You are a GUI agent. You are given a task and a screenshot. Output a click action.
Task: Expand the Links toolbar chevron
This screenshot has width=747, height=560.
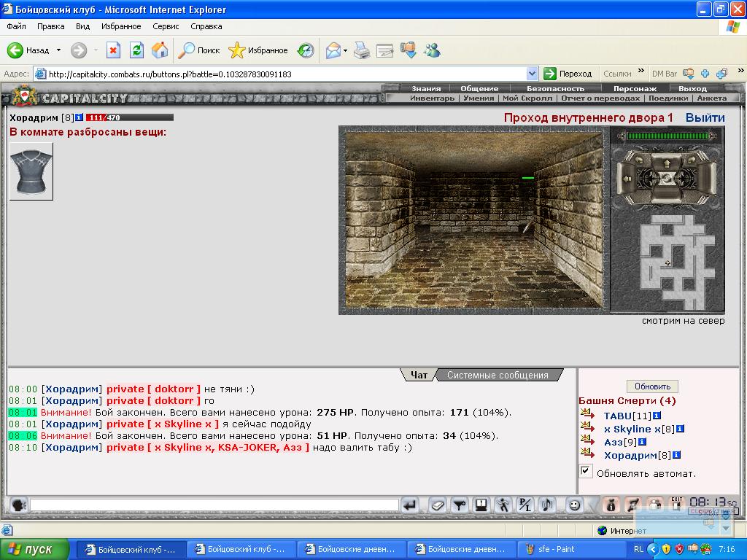640,73
